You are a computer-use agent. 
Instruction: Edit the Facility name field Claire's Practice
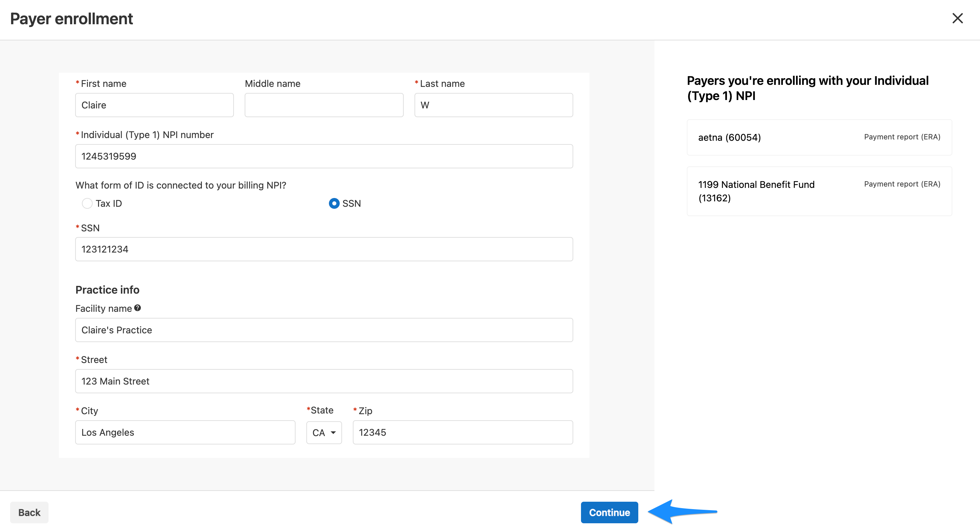324,330
